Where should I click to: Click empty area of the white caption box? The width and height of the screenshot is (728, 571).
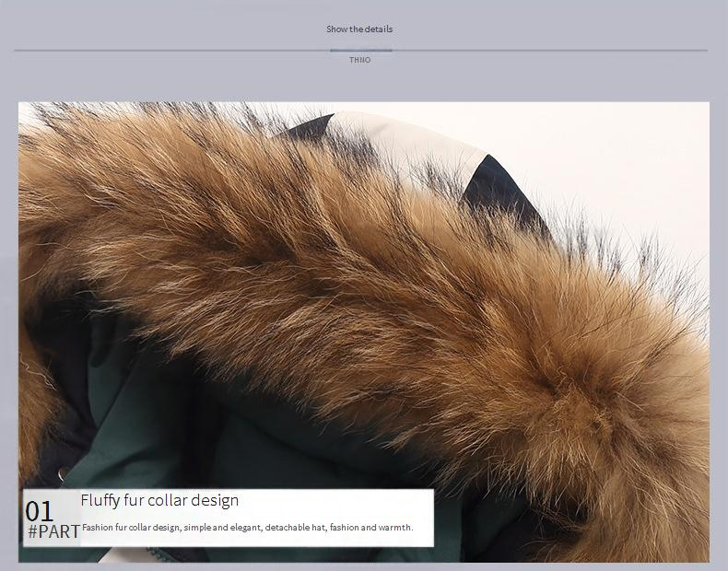pyautogui.click(x=369, y=505)
